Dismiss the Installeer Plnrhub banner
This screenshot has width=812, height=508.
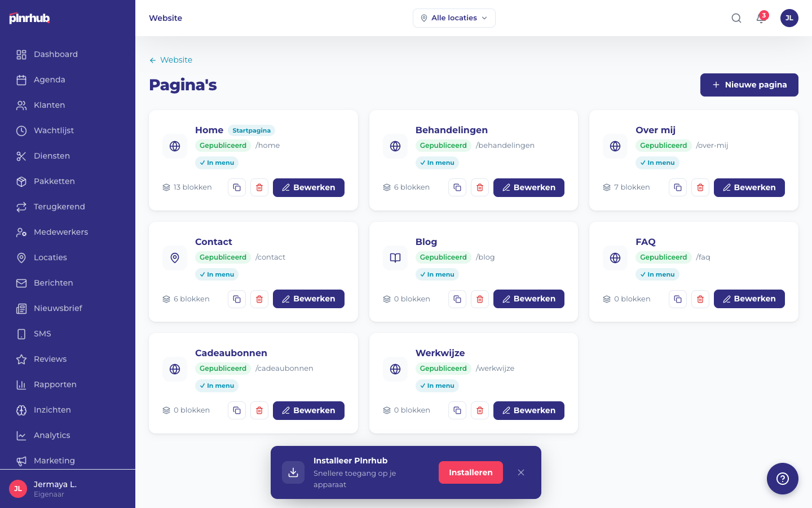521,472
